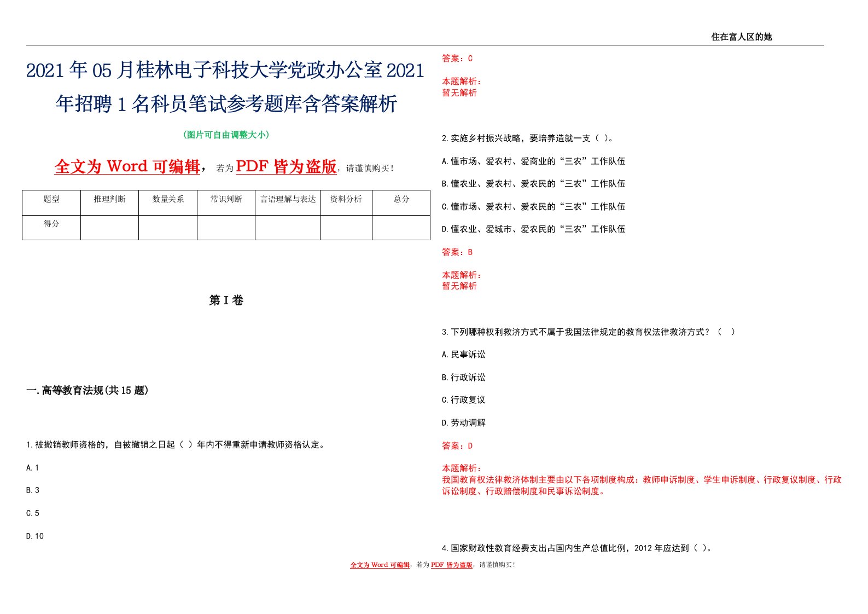Click the empty score cell under 推理判断
The width and height of the screenshot is (868, 614).
pyautogui.click(x=109, y=228)
